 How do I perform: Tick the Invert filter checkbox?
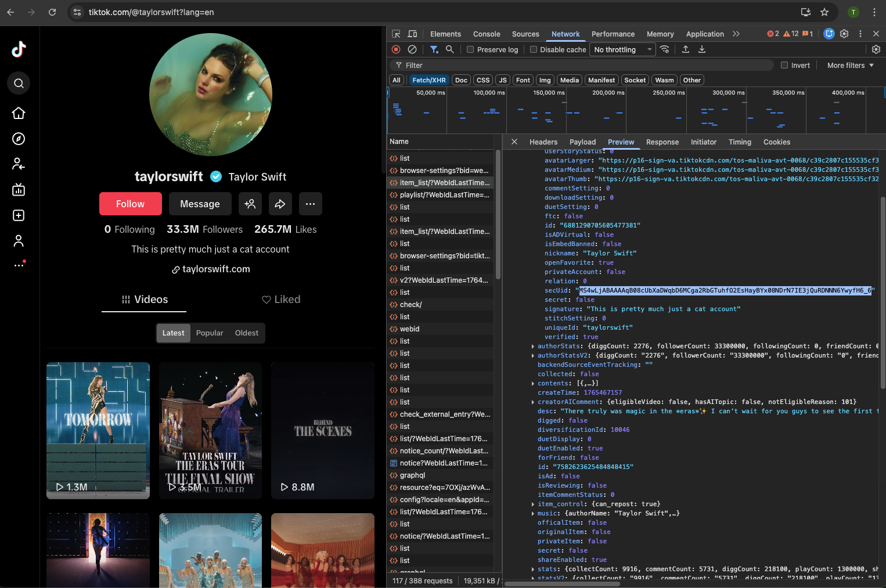coord(784,66)
